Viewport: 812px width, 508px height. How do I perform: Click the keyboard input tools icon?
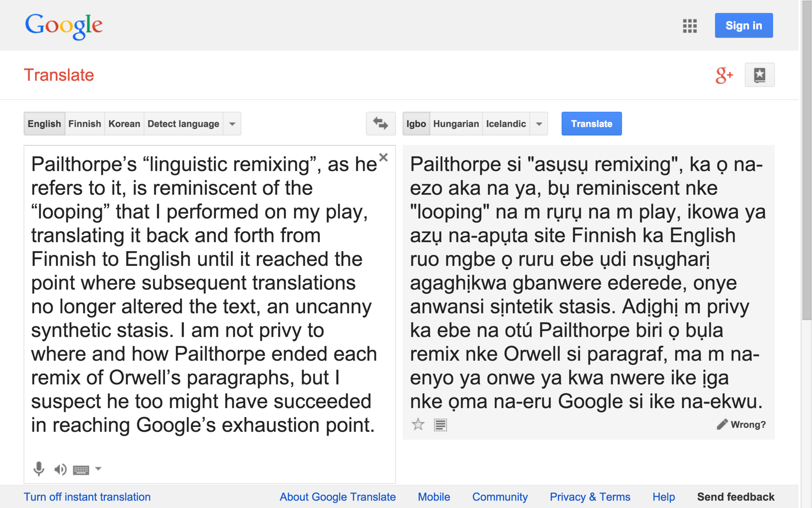click(81, 469)
